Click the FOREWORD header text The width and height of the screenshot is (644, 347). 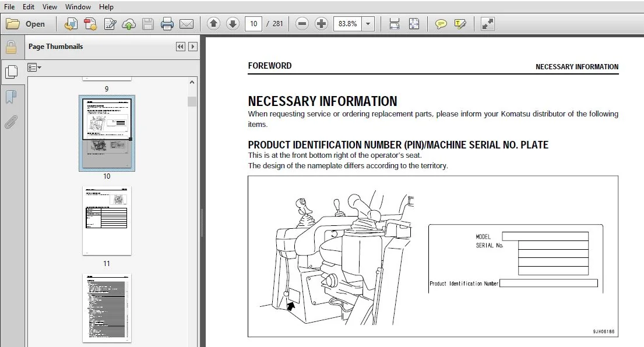(x=270, y=66)
